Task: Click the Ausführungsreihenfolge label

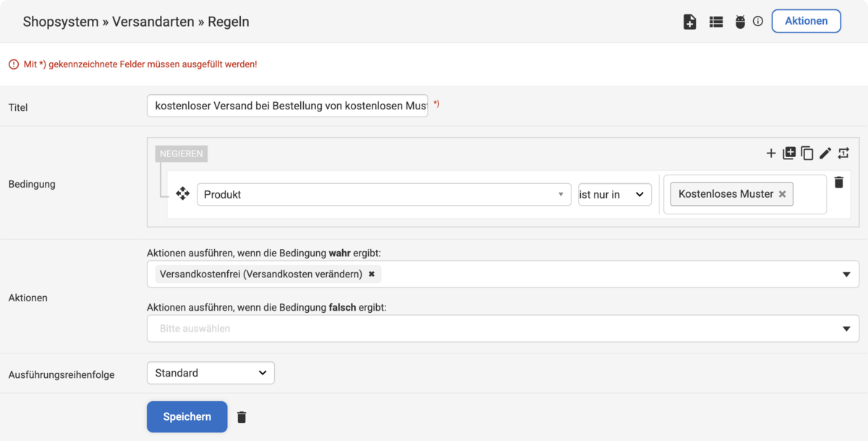Action: point(61,374)
